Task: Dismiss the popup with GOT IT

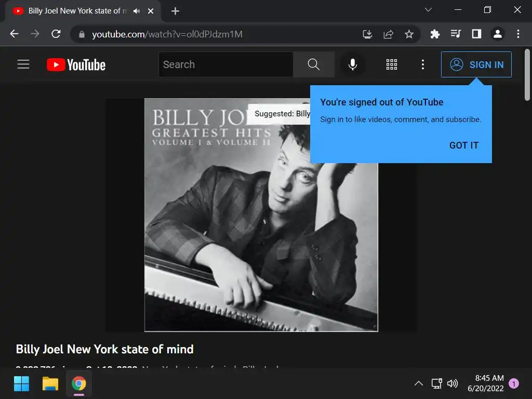Action: point(464,145)
